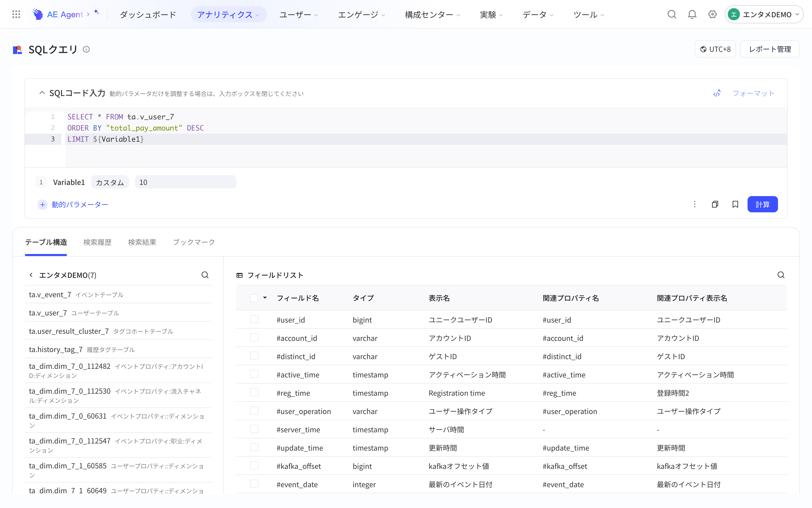Click the code format icon beside フォーマット
Image resolution: width=812 pixels, height=508 pixels.
coord(717,93)
